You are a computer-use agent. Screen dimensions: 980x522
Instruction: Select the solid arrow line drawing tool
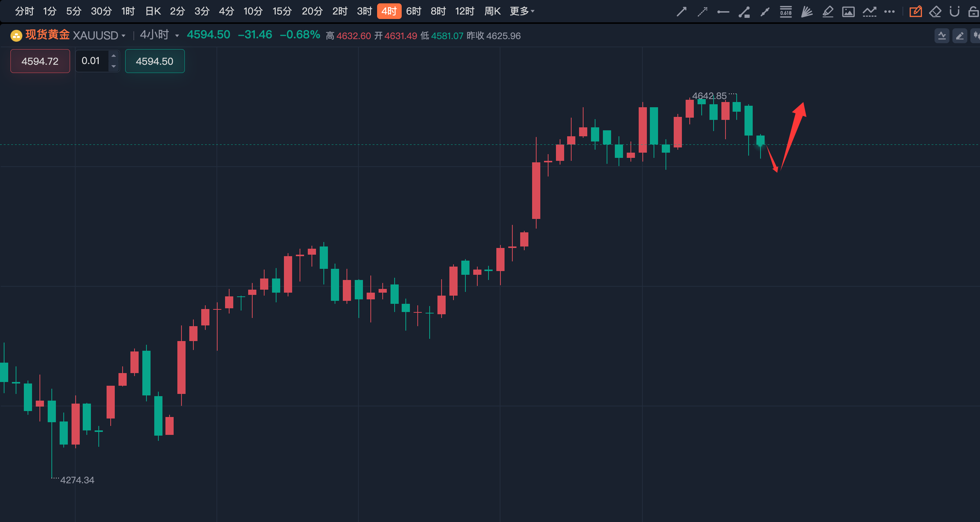(682, 12)
